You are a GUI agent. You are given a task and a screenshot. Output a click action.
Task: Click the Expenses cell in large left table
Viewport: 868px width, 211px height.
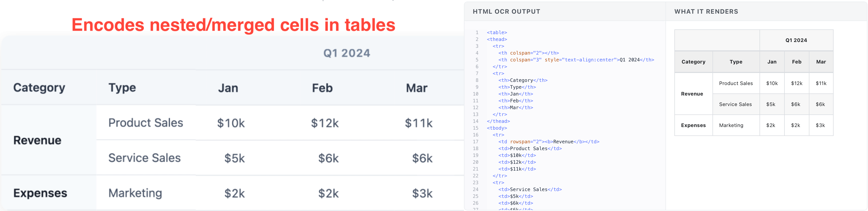(40, 193)
